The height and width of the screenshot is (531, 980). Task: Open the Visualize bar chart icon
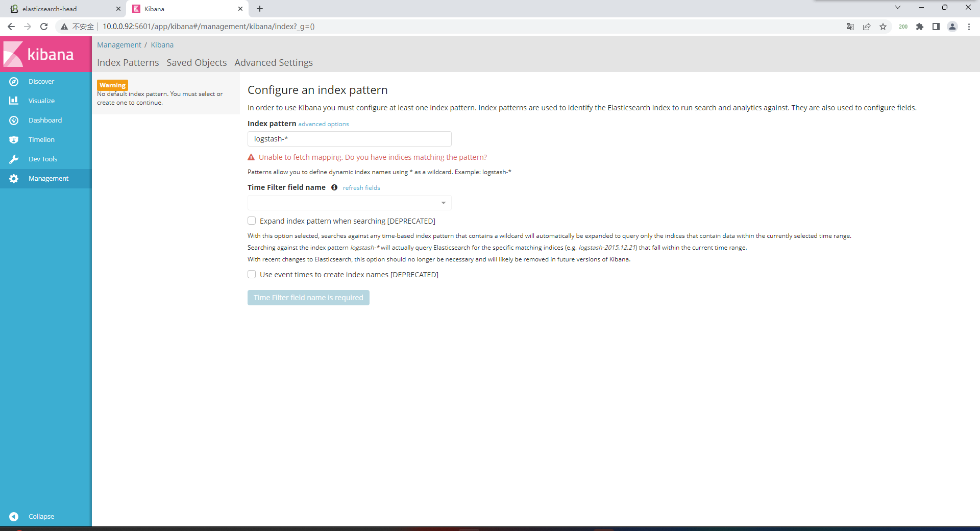(14, 101)
